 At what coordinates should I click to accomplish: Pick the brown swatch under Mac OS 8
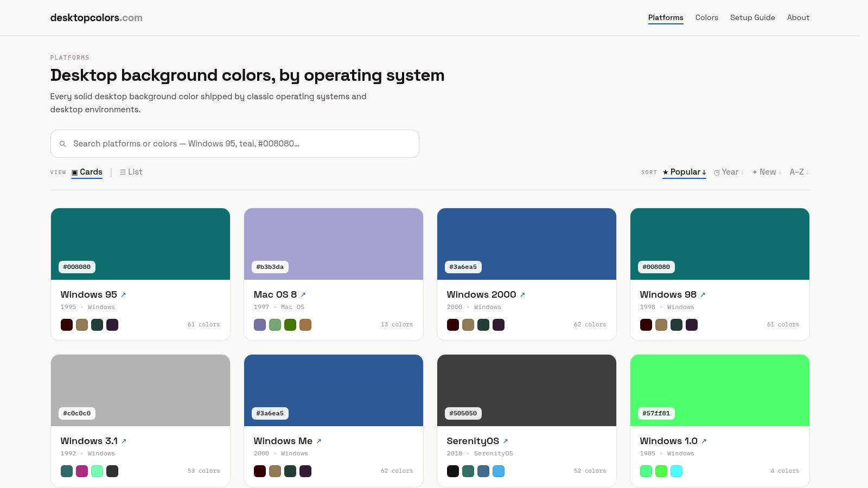[x=305, y=325]
